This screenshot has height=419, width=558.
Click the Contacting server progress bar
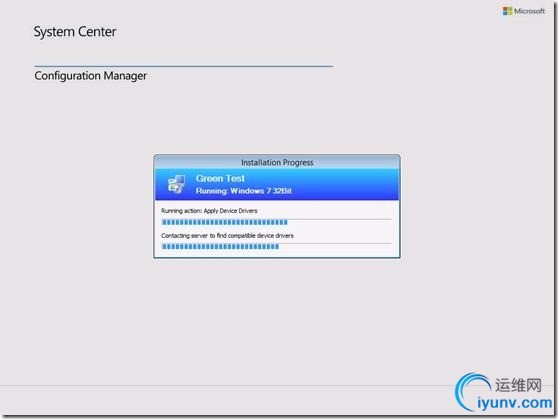click(x=277, y=246)
